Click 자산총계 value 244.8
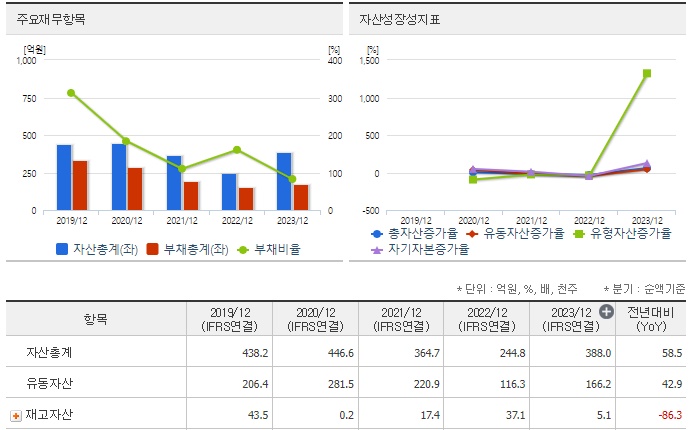The width and height of the screenshot is (697, 430). pyautogui.click(x=513, y=353)
